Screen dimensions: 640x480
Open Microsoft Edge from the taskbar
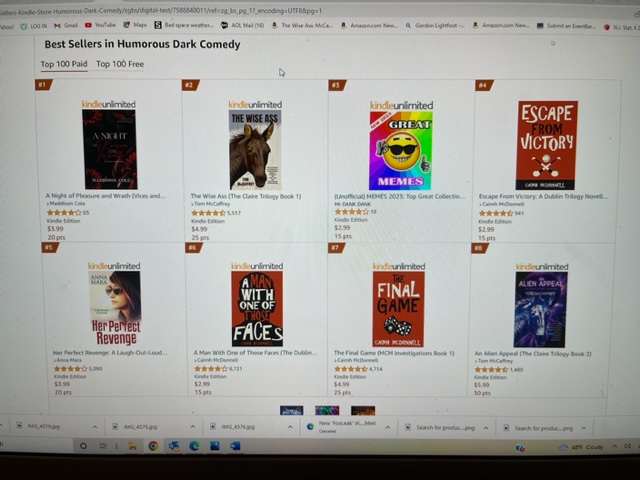194,446
